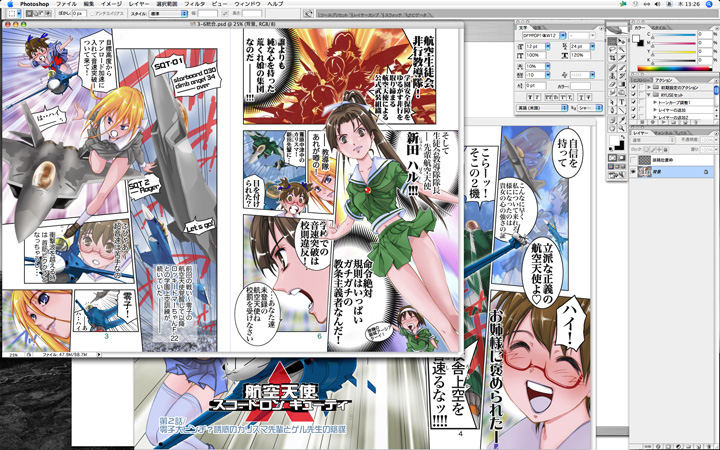Image resolution: width=720 pixels, height=450 pixels.
Task: Select the Type tool
Action: click(621, 101)
